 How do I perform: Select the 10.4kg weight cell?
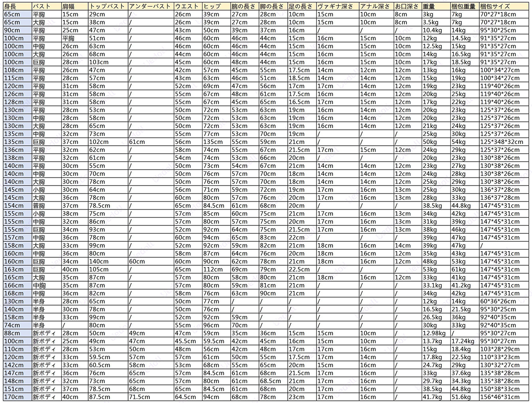tap(435, 30)
